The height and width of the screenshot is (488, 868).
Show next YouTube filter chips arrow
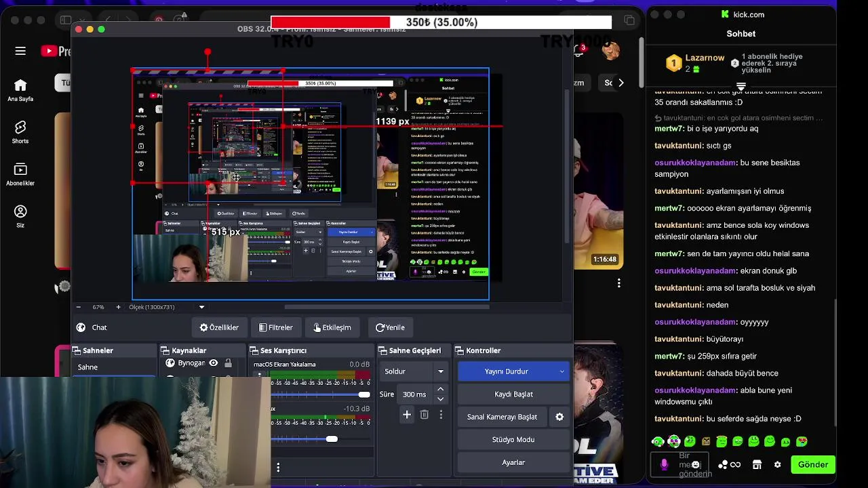620,83
